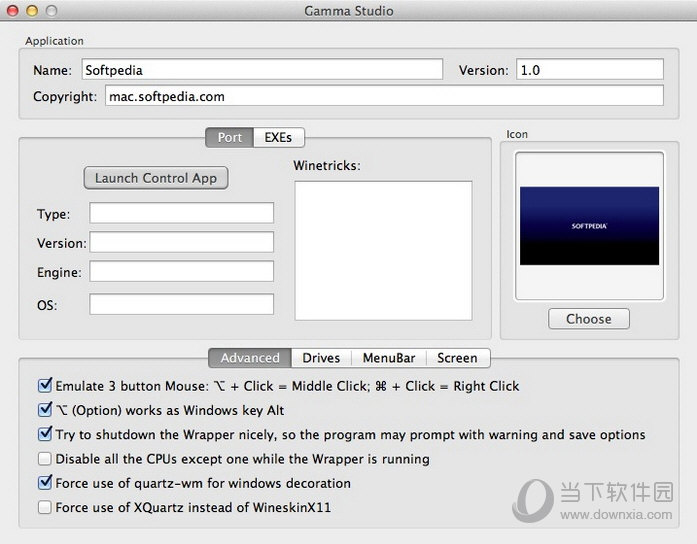Click the Port Version input field

pos(181,242)
